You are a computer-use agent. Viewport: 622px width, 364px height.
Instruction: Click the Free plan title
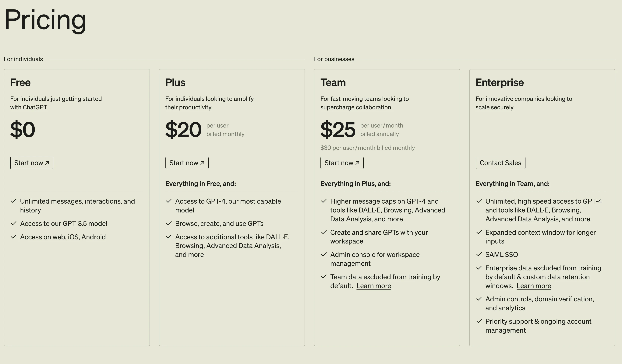click(x=20, y=82)
